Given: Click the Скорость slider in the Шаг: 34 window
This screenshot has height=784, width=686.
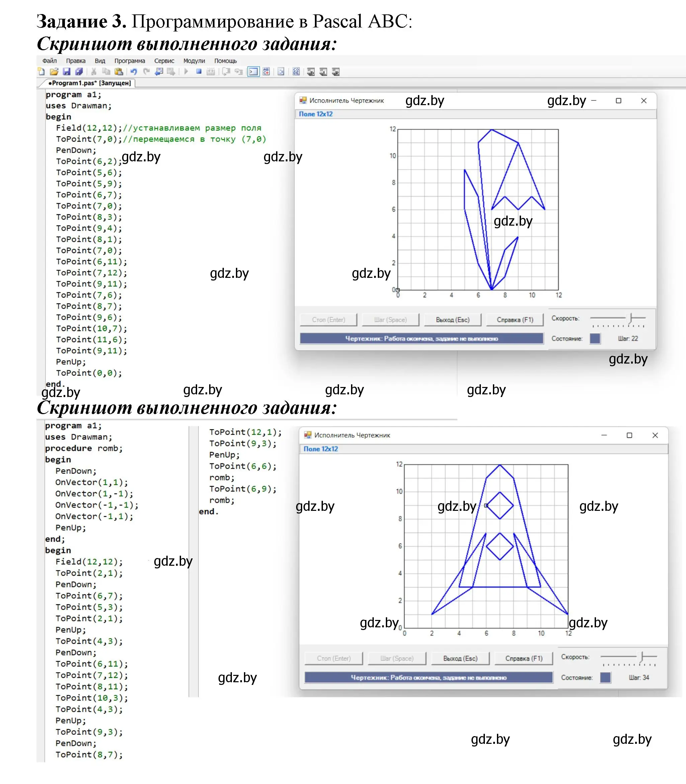Looking at the screenshot, I should (x=628, y=659).
